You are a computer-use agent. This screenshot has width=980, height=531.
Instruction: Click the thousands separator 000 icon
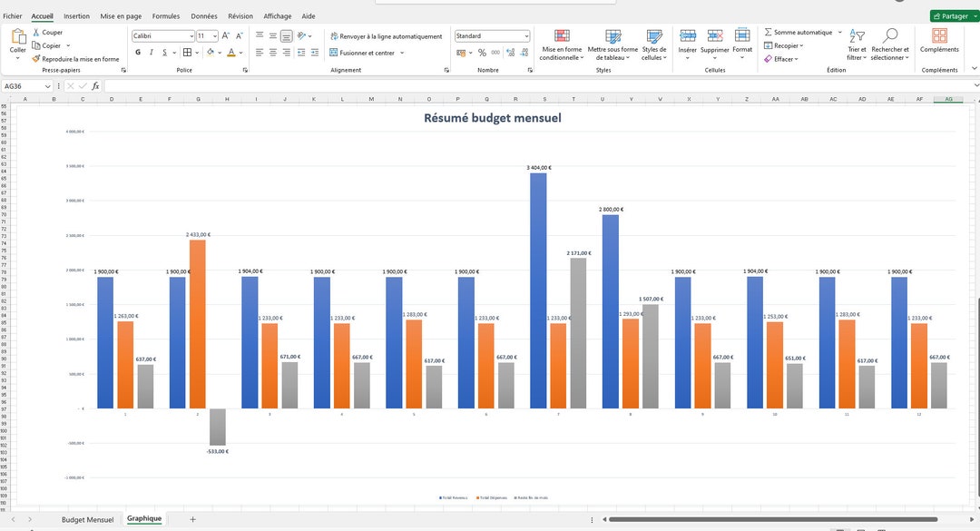495,53
